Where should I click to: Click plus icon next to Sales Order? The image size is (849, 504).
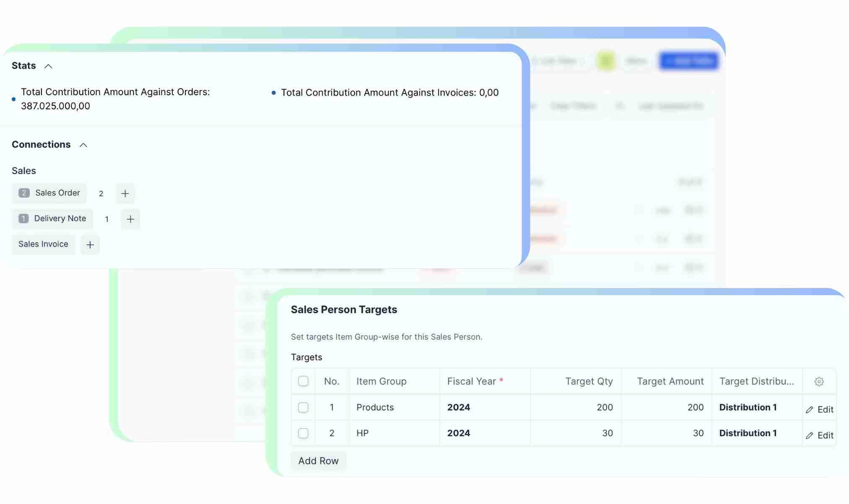tap(125, 193)
